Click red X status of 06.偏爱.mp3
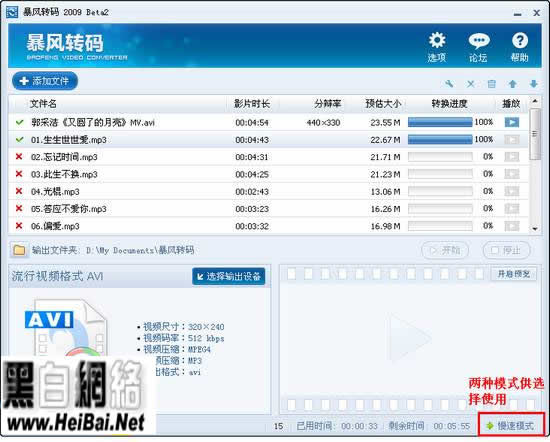This screenshot has width=550, height=442. click(19, 225)
